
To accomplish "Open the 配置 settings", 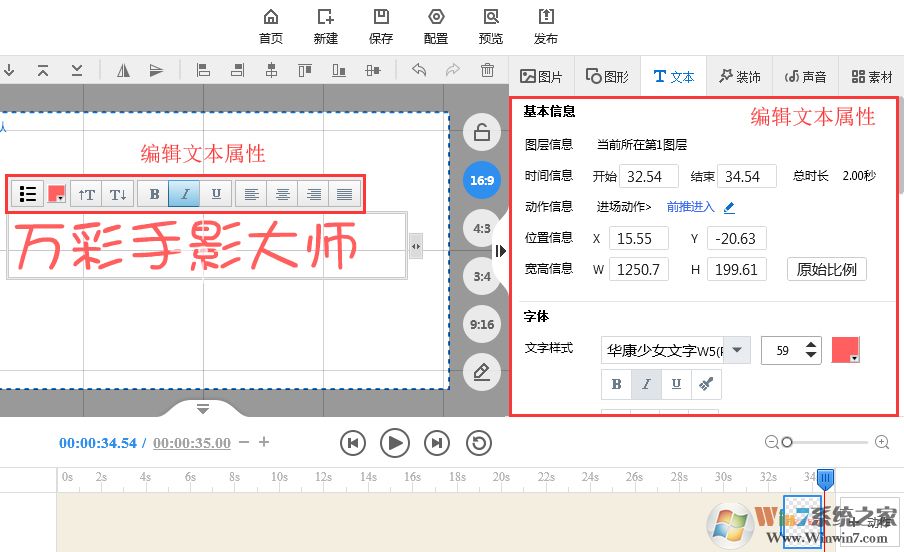I will click(x=436, y=26).
